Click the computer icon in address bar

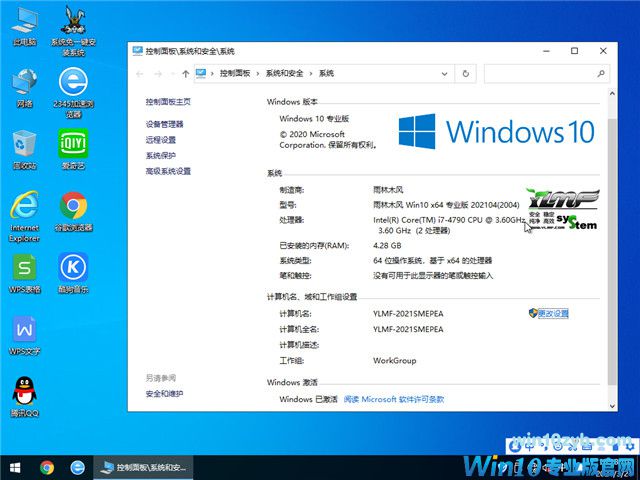pos(201,73)
